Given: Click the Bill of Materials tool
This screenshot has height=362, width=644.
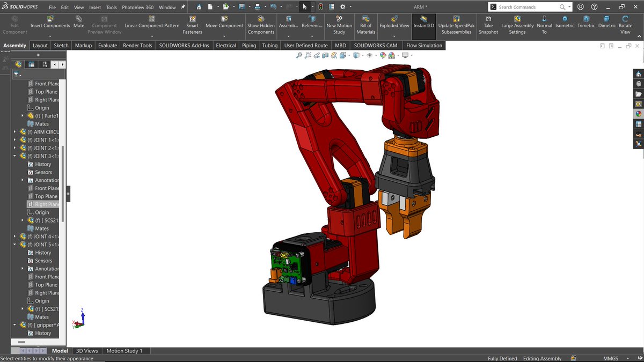Looking at the screenshot, I should [x=366, y=25].
